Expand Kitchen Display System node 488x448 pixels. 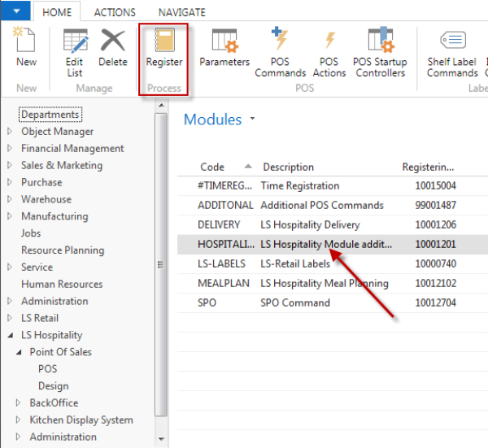click(x=19, y=420)
